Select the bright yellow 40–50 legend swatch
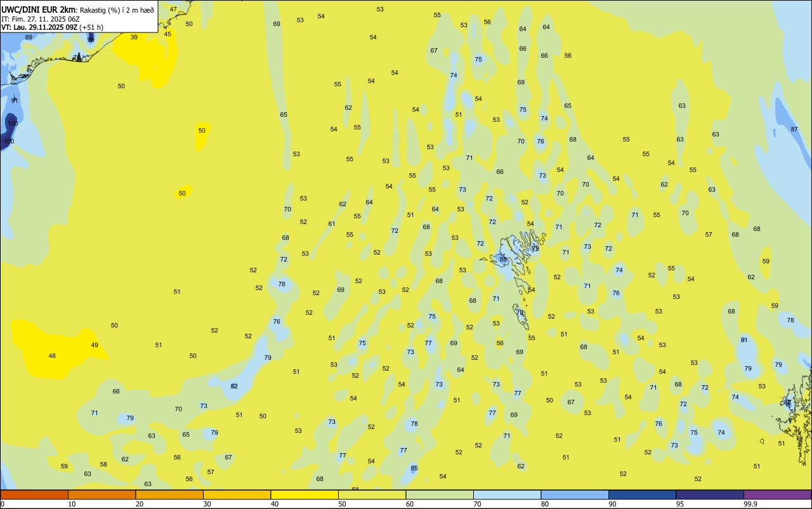Screen dimensions: 812x509 [x=304, y=494]
